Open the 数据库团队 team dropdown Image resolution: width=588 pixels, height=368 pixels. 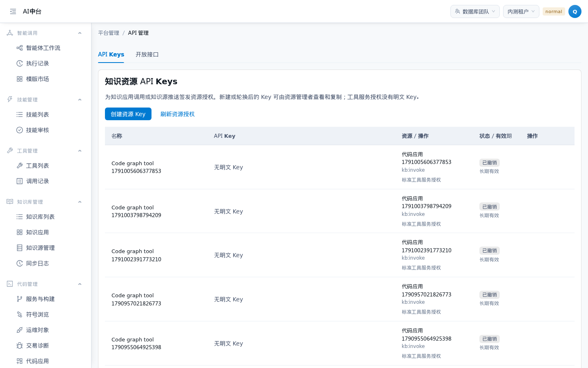pyautogui.click(x=475, y=11)
